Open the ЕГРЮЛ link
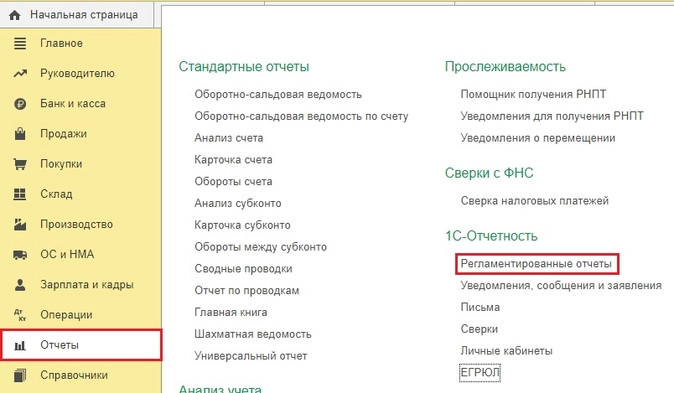Screen dimensions: 674x393 tap(480, 372)
